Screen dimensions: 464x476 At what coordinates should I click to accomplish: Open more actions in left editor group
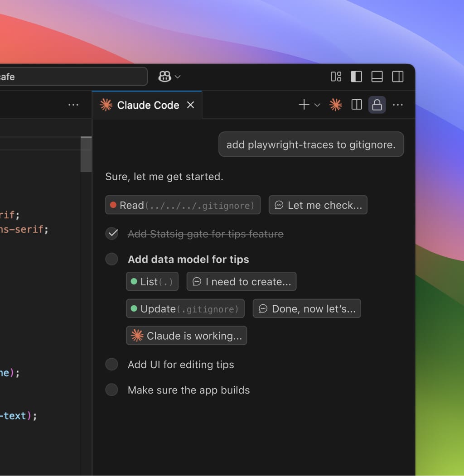73,105
